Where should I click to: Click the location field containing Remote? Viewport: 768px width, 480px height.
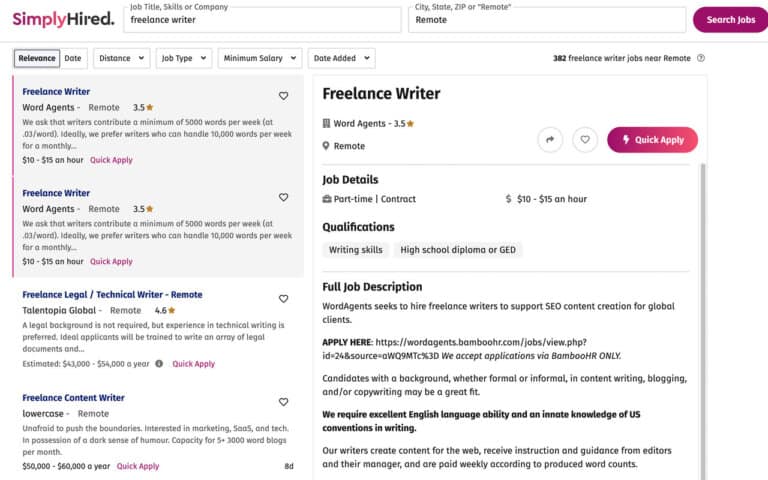click(x=545, y=19)
